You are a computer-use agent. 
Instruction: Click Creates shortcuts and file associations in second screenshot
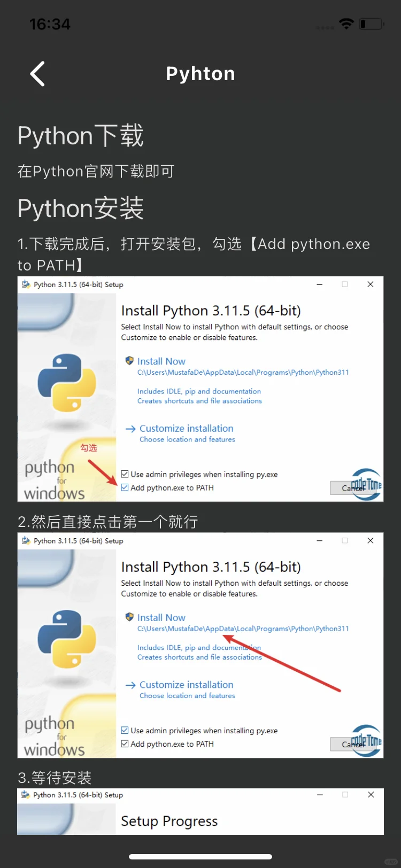pos(199,657)
